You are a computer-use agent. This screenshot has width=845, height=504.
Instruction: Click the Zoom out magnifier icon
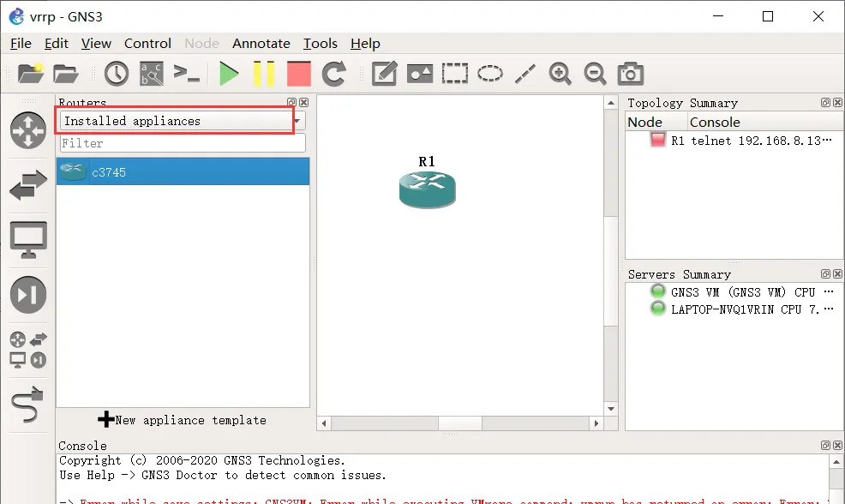pos(595,74)
